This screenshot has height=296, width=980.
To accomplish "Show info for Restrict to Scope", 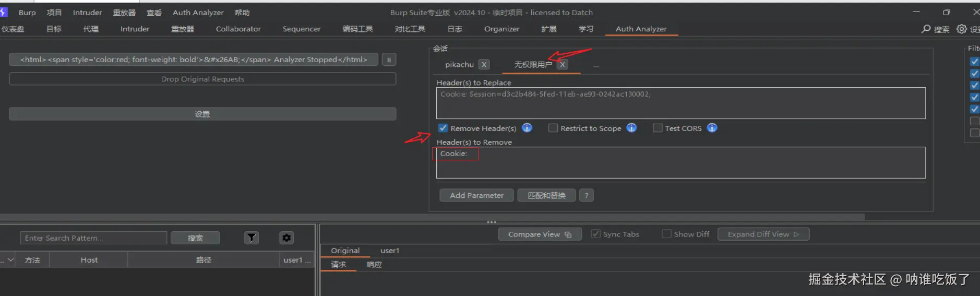I will point(631,128).
